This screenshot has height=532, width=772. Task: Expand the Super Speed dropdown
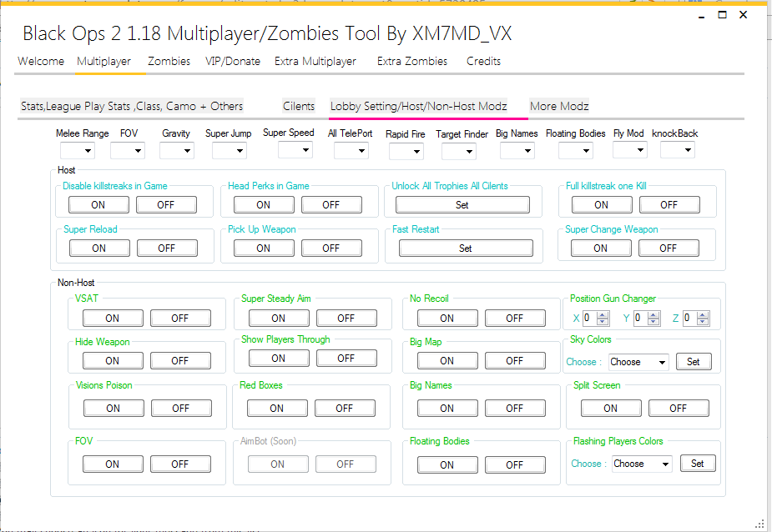(x=295, y=149)
